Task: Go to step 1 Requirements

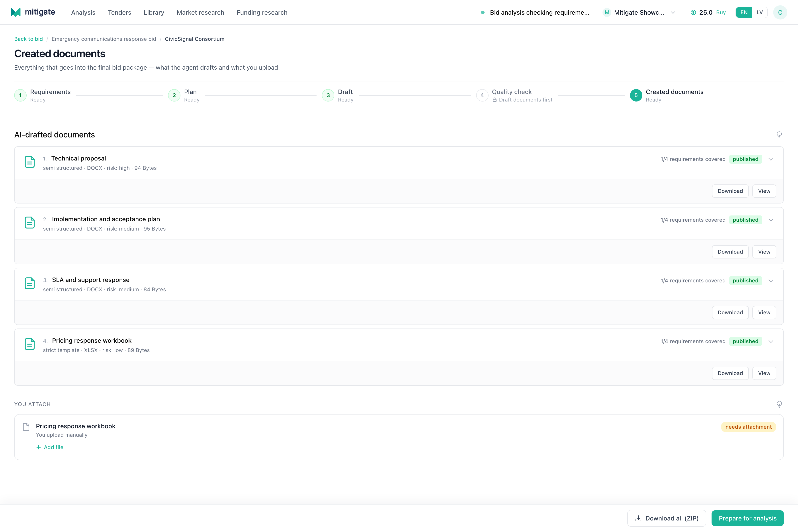Action: pos(43,95)
